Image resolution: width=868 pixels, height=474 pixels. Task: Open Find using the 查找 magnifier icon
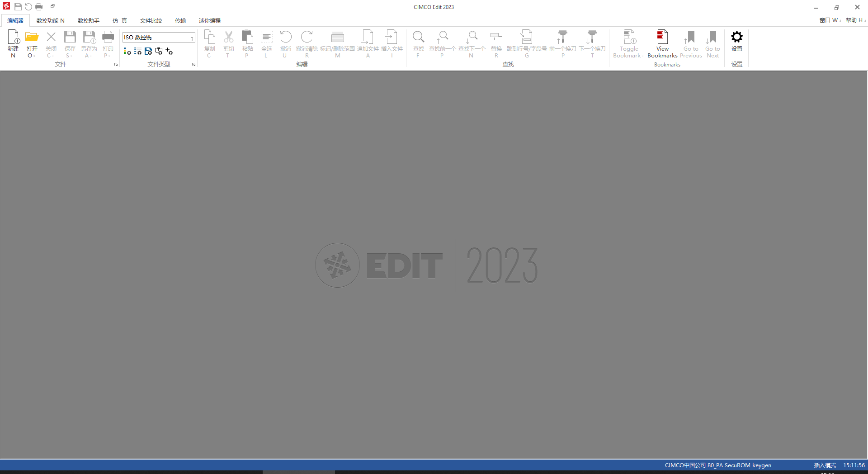coord(418,43)
